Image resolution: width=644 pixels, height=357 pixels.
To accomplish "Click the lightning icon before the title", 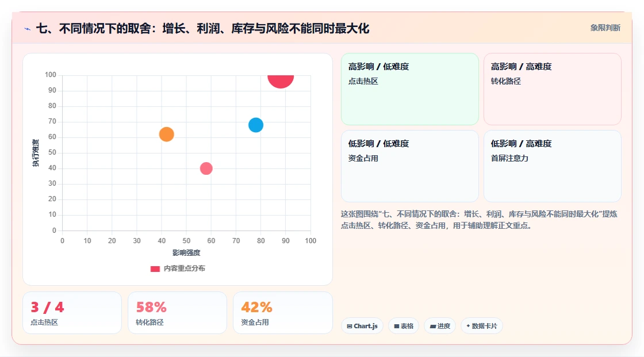I will click(28, 29).
